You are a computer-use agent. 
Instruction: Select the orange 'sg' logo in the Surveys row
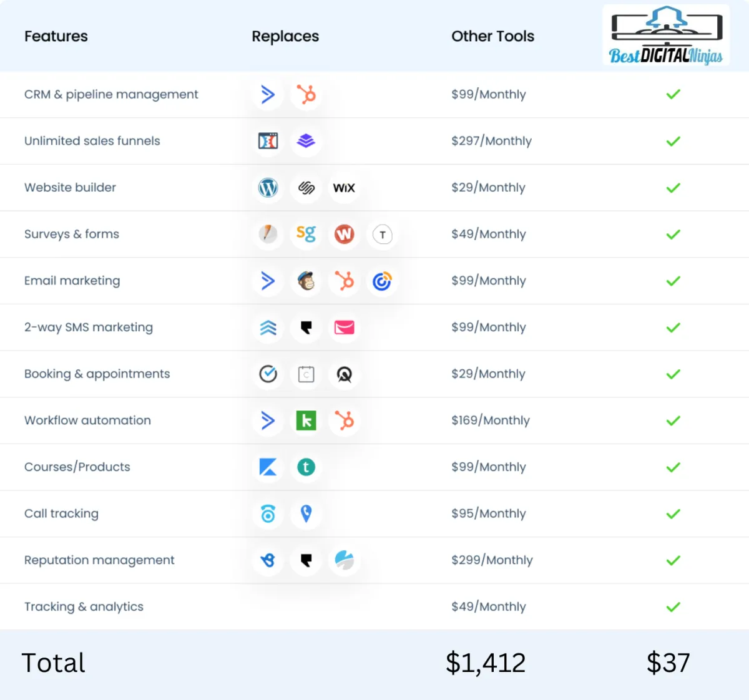(x=306, y=234)
